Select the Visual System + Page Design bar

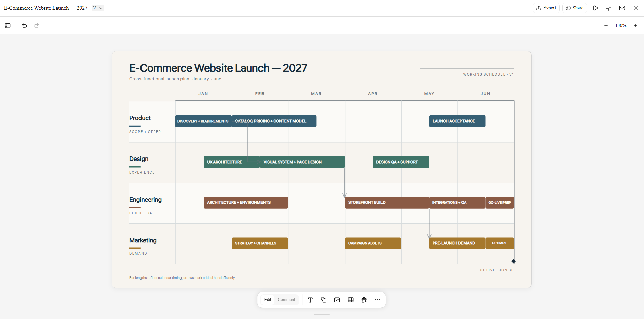coord(302,162)
